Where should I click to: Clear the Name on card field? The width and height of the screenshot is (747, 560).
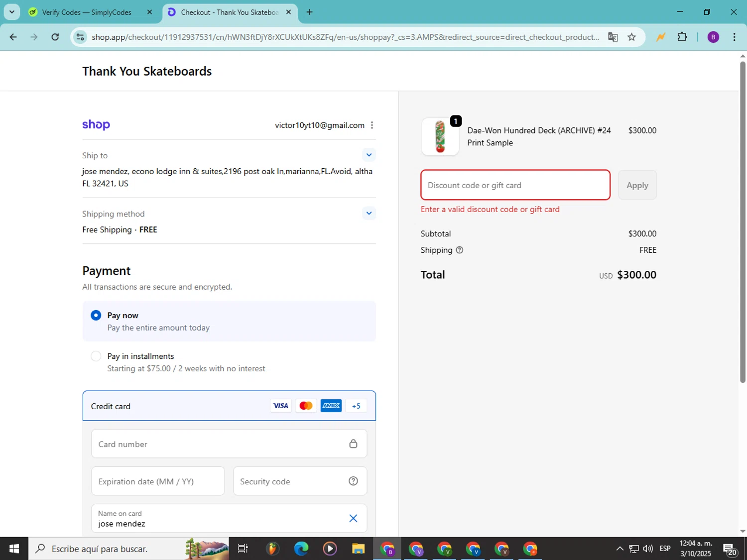point(353,518)
